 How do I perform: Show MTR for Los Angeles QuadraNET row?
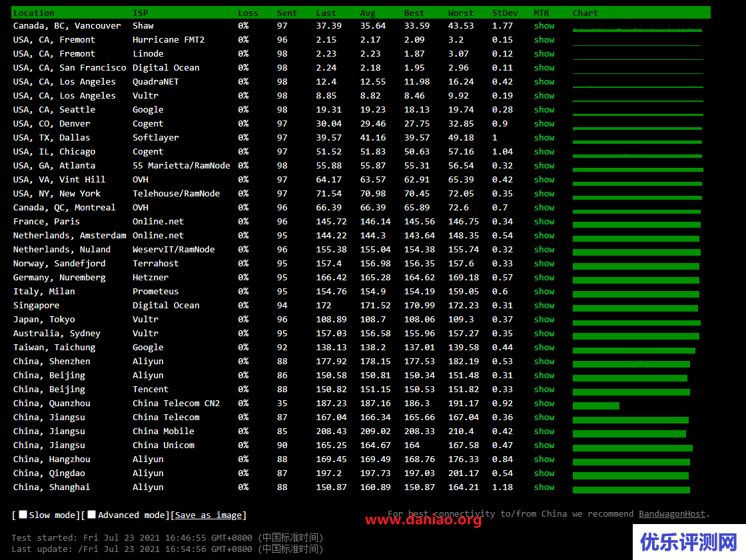544,81
